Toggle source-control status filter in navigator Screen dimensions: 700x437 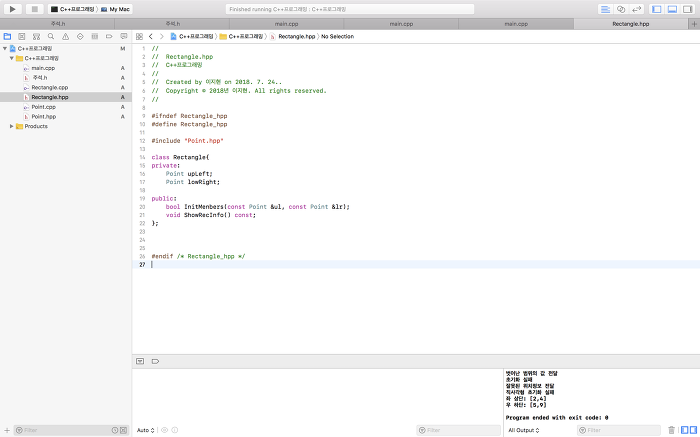123,430
